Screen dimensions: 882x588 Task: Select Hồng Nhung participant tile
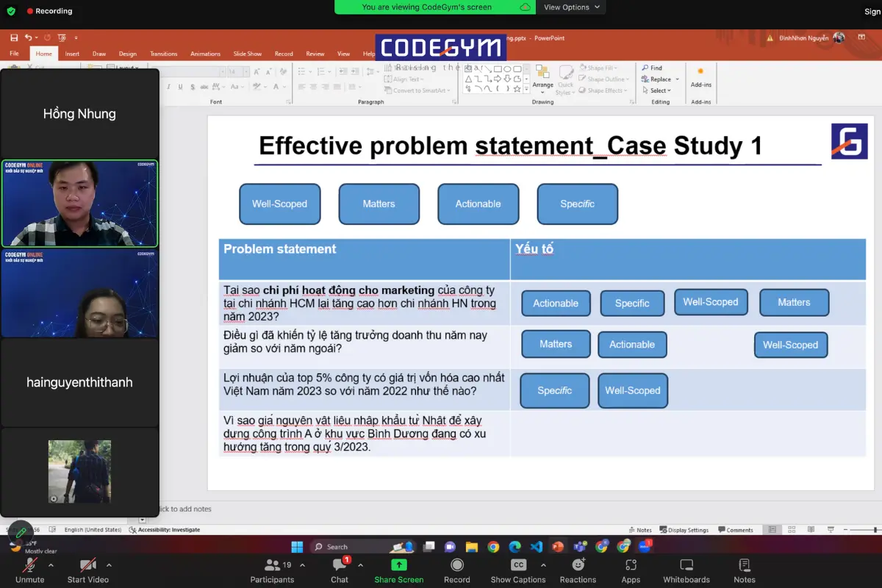[x=79, y=114]
